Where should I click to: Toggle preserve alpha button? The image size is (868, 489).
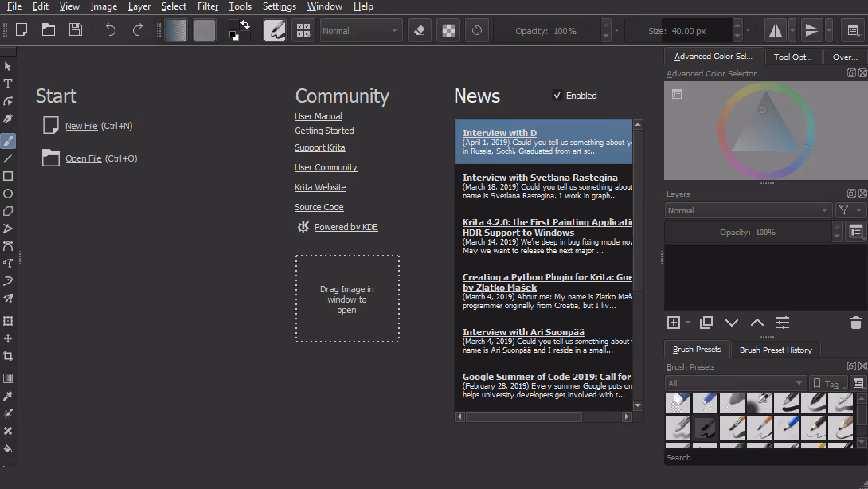[448, 31]
